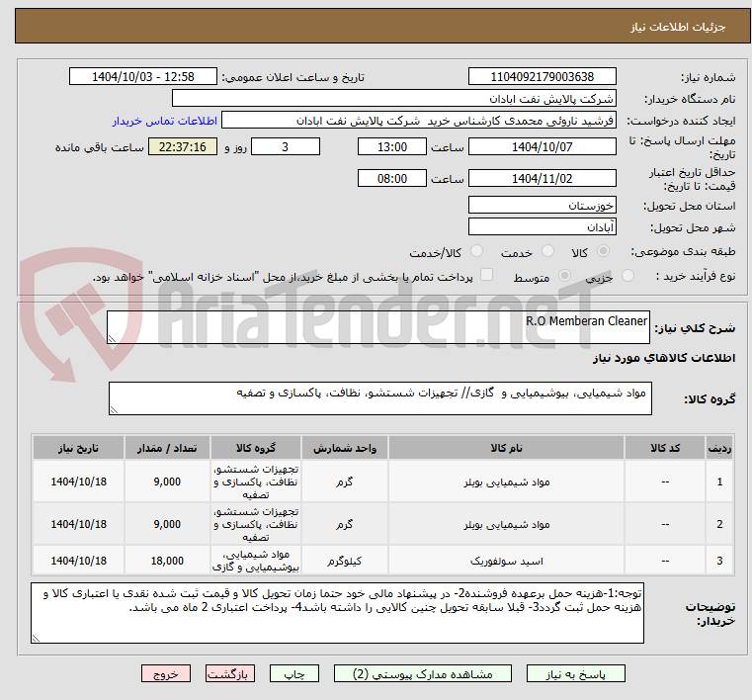Image resolution: width=752 pixels, height=700 pixels.
Task: Click the بازگشت back button
Action: (229, 673)
